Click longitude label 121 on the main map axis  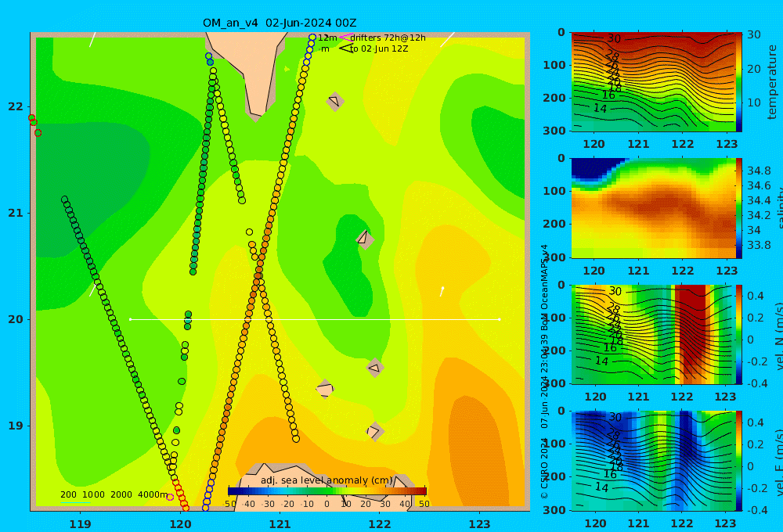pyautogui.click(x=280, y=524)
